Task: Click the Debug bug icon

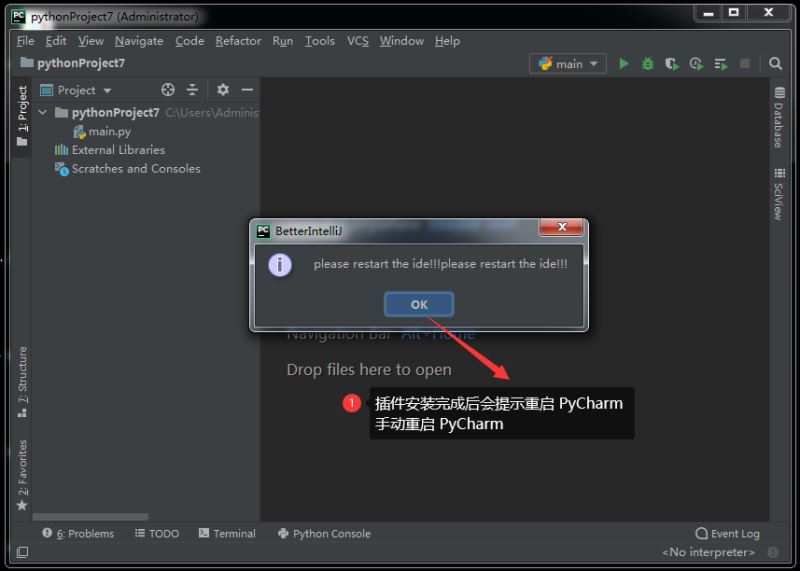Action: pyautogui.click(x=648, y=64)
